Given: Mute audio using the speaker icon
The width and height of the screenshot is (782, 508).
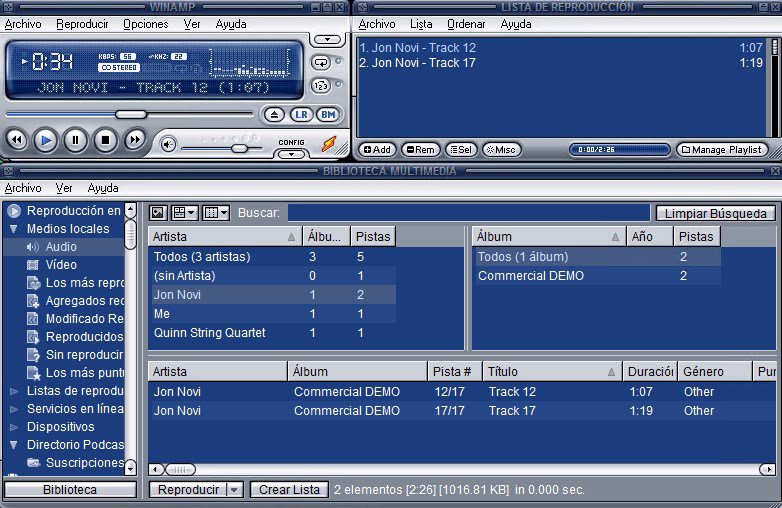Looking at the screenshot, I should click(168, 145).
